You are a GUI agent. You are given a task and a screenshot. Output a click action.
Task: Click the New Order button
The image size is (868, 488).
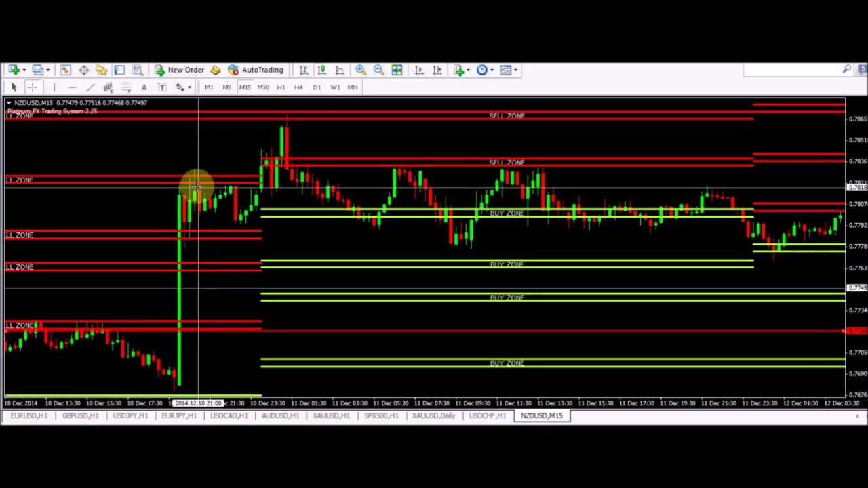[x=179, y=70]
